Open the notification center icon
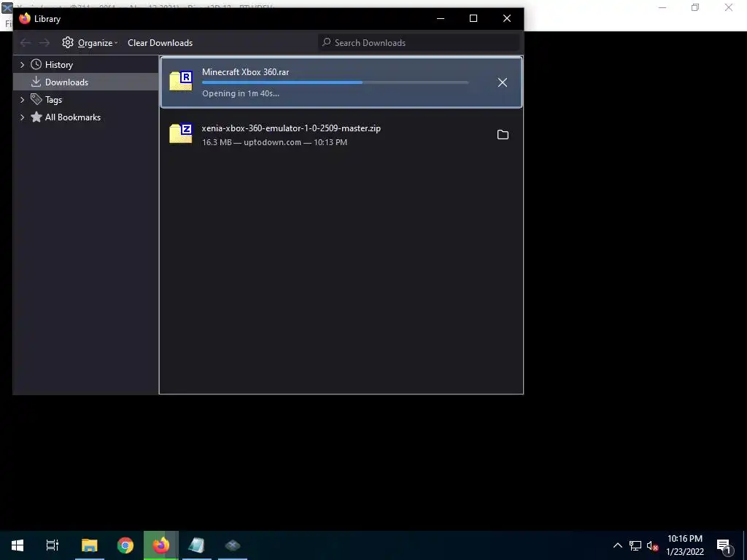The image size is (747, 560). tap(724, 545)
